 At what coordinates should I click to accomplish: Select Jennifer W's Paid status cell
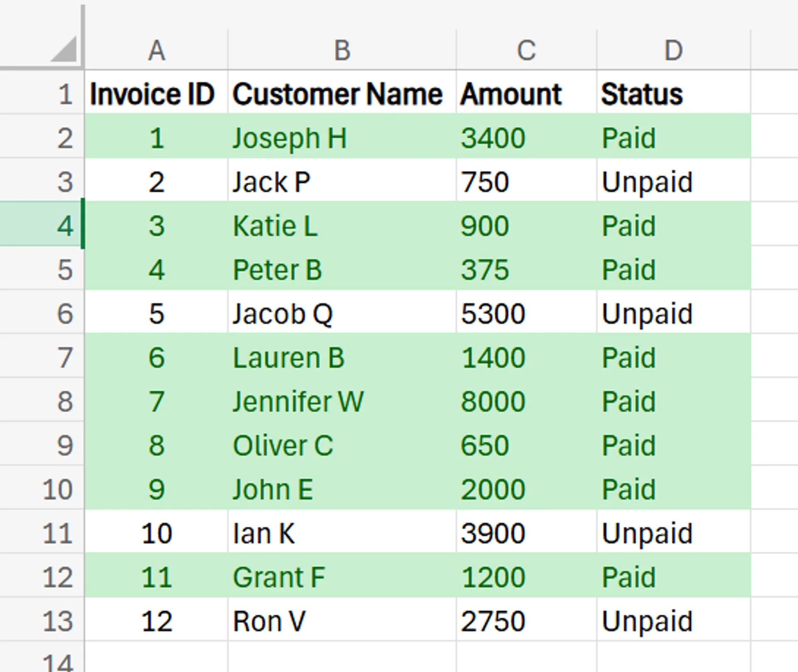[x=674, y=400]
